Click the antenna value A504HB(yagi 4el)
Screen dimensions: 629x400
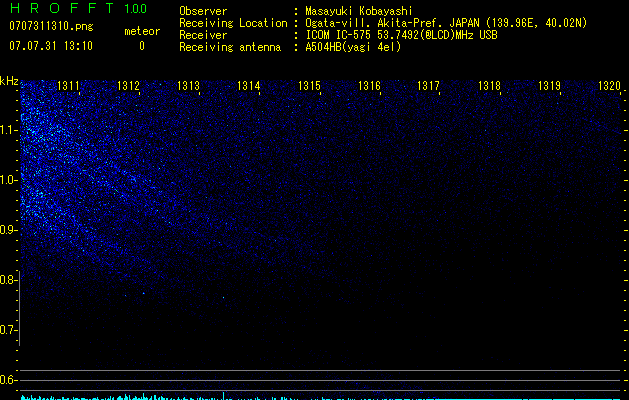coord(353,47)
